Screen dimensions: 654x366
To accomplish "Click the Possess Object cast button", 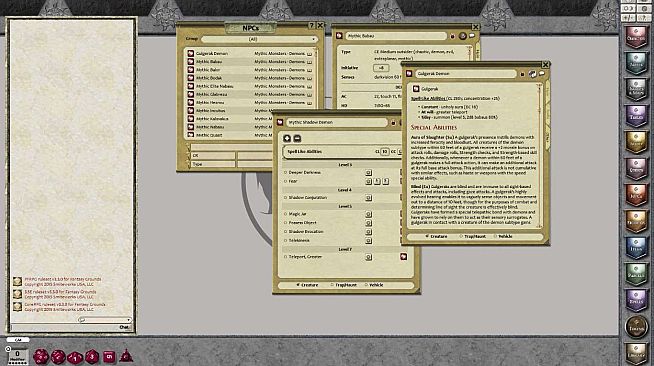I will (x=368, y=223).
